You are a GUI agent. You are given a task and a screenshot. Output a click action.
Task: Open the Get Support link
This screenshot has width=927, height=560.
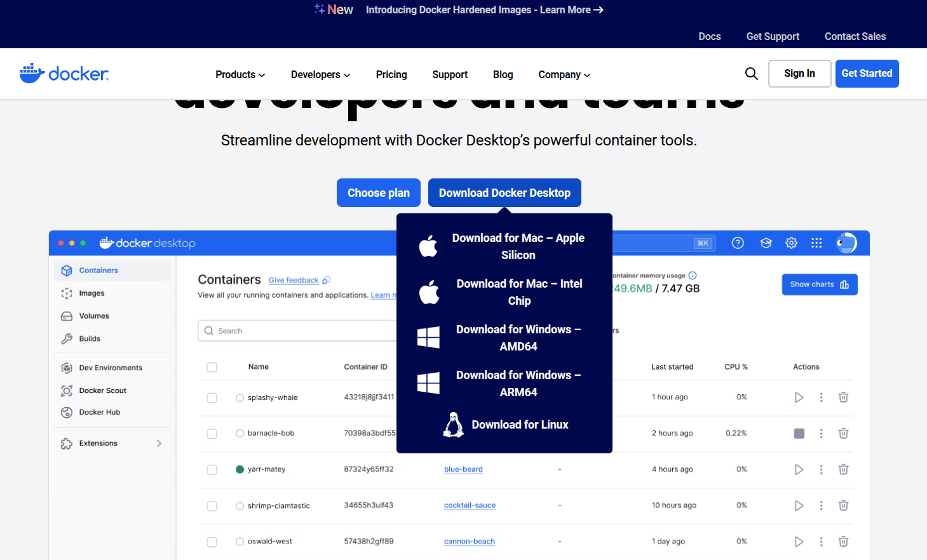coord(773,37)
